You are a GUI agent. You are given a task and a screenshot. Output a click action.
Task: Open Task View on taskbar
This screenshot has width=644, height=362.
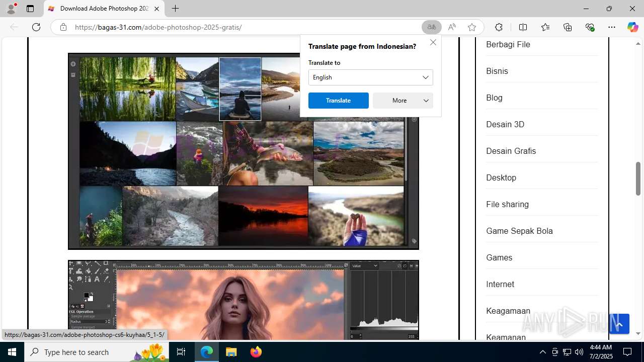coord(182,352)
